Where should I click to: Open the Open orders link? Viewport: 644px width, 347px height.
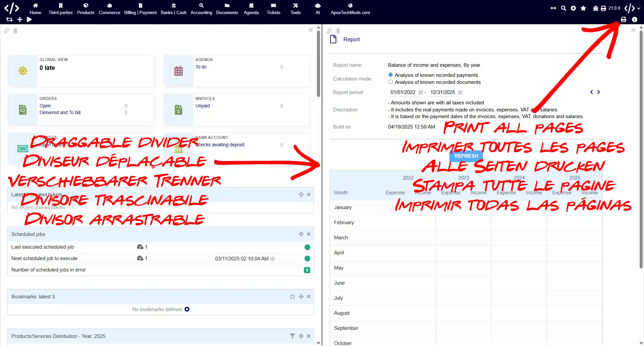[x=45, y=106]
